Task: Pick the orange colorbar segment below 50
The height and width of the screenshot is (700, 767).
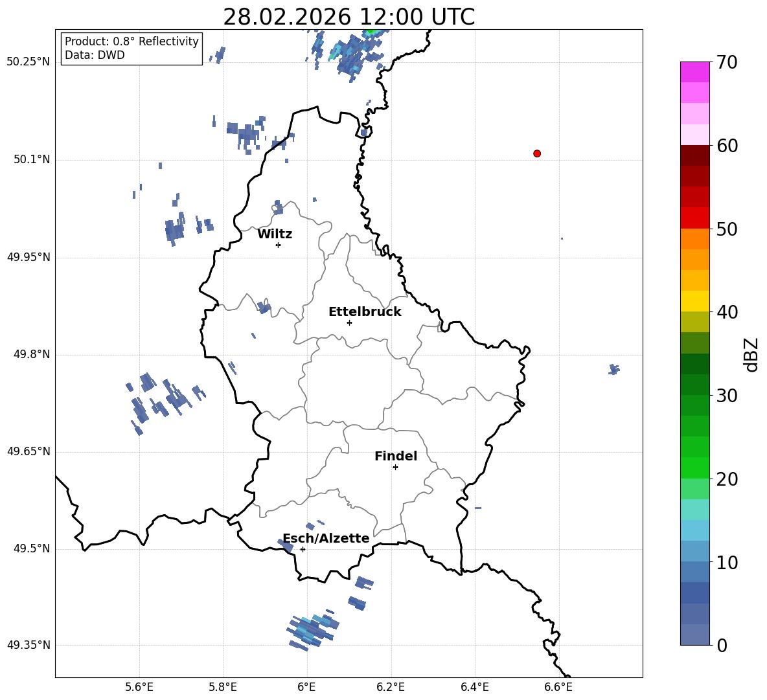Action: 695,239
